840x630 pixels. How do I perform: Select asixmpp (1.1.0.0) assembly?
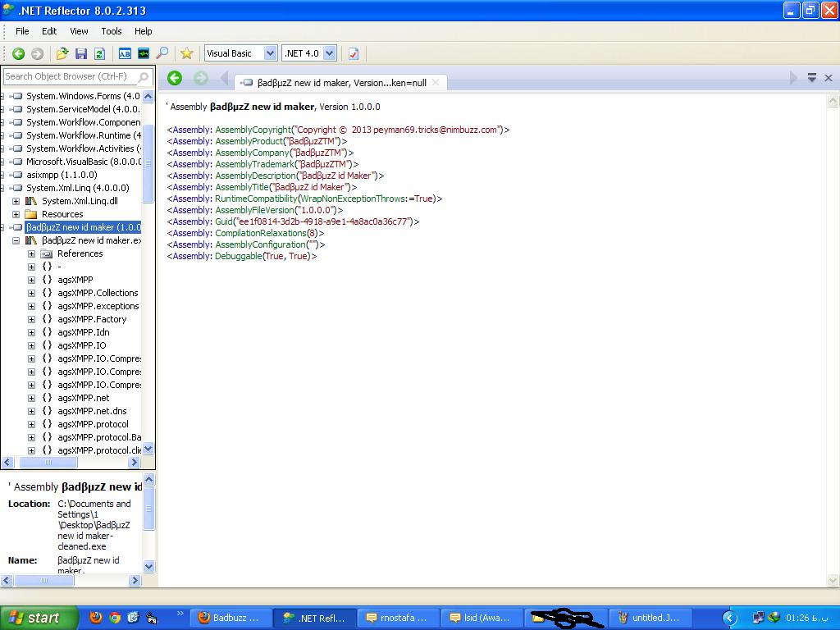click(62, 175)
